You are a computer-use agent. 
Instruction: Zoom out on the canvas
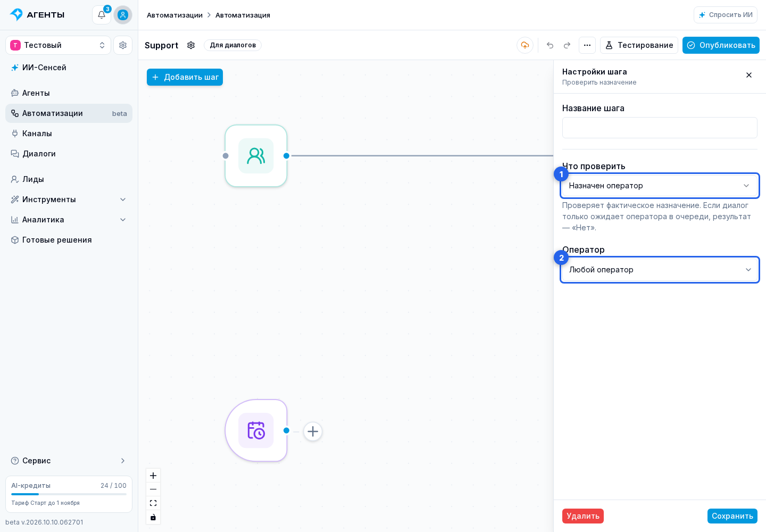coord(153,489)
